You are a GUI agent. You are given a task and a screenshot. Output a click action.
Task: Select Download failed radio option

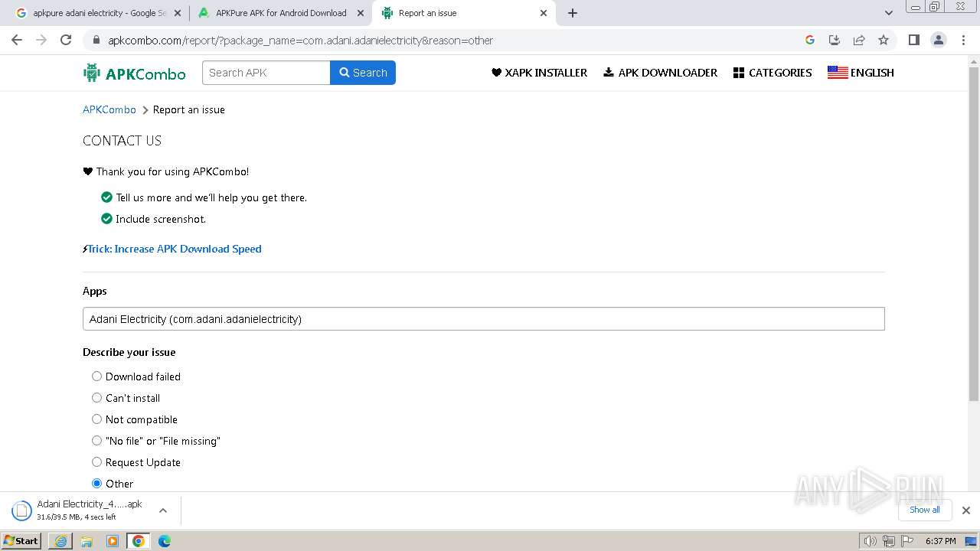96,377
